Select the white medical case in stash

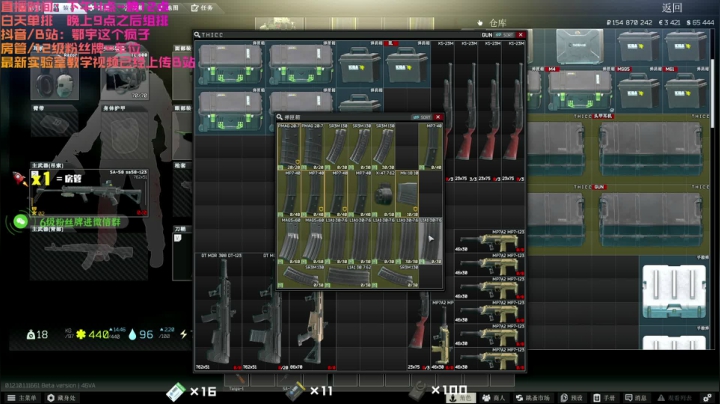pos(674,290)
